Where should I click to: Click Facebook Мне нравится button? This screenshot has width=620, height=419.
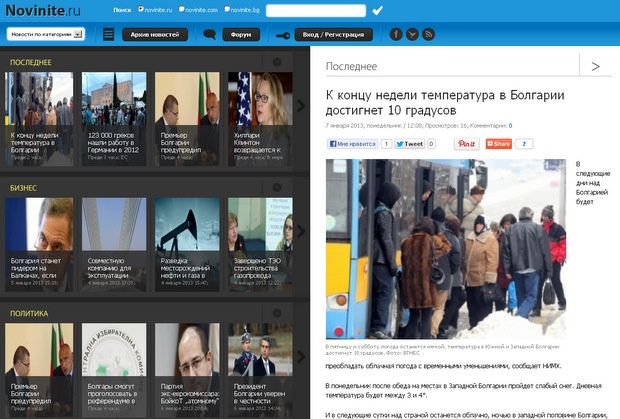(352, 144)
